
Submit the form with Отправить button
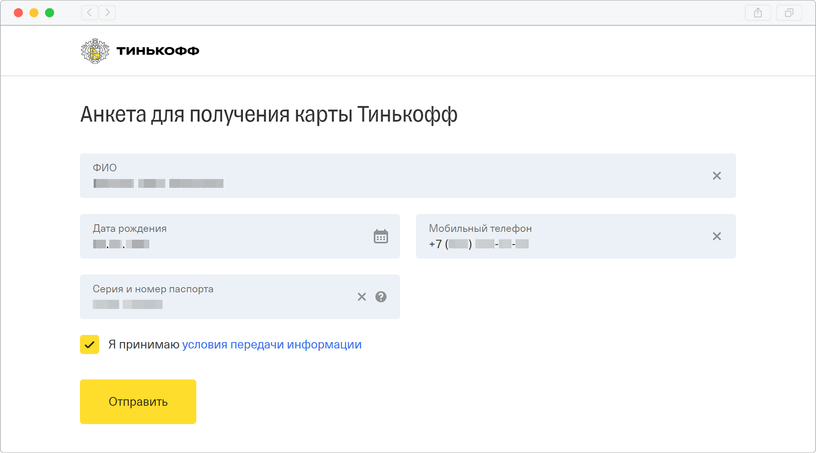pyautogui.click(x=138, y=401)
